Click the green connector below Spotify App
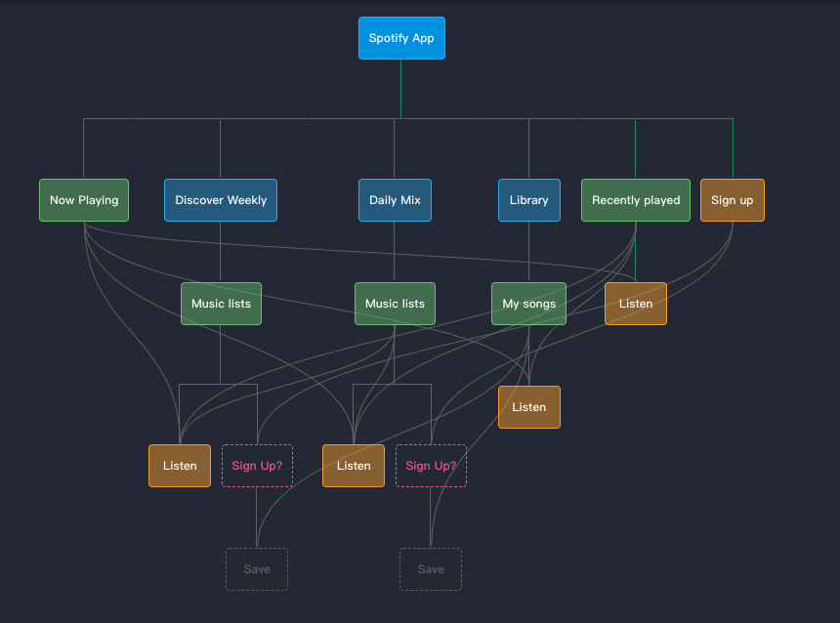The image size is (840, 623). (x=401, y=88)
